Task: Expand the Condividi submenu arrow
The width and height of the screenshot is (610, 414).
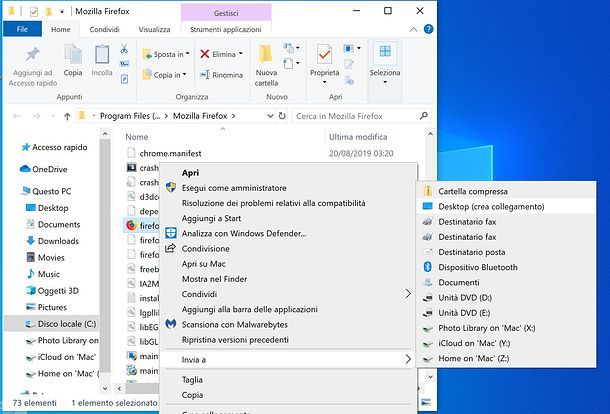Action: tap(408, 294)
